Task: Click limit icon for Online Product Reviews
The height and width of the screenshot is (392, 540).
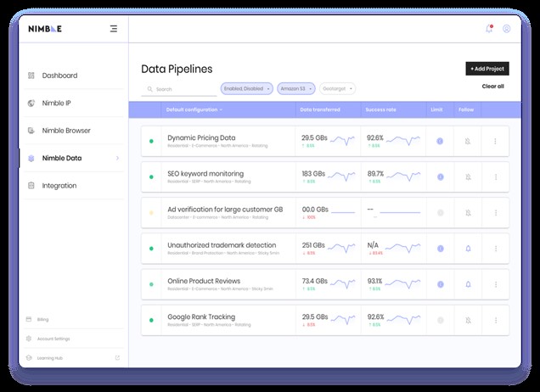Action: click(440, 284)
